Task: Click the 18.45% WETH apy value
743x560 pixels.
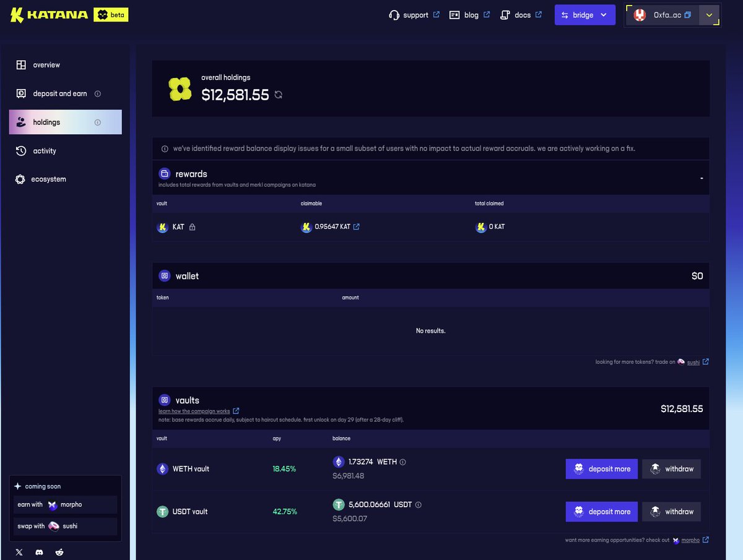Action: click(284, 469)
